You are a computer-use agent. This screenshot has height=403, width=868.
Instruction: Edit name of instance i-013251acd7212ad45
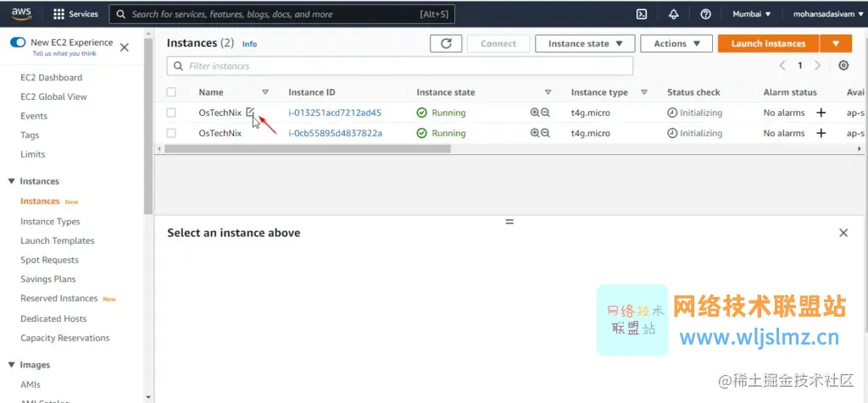coord(251,113)
